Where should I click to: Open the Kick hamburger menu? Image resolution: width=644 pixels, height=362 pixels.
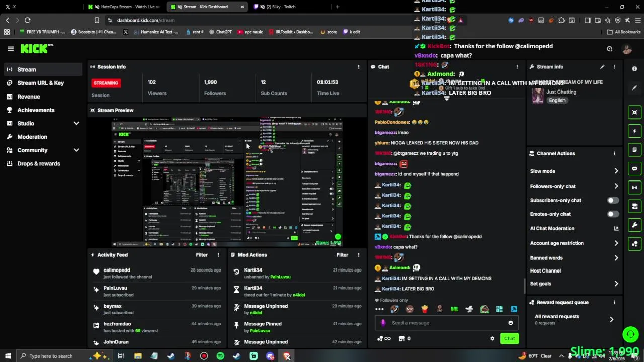click(x=11, y=49)
